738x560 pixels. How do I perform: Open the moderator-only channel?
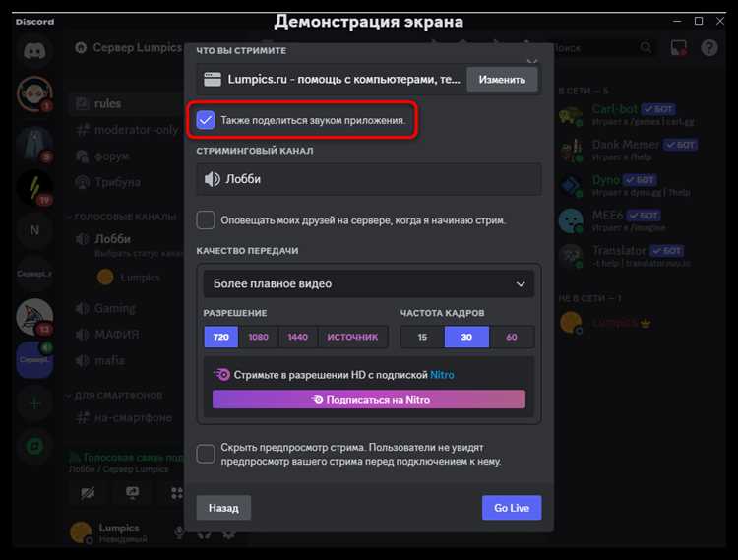126,130
